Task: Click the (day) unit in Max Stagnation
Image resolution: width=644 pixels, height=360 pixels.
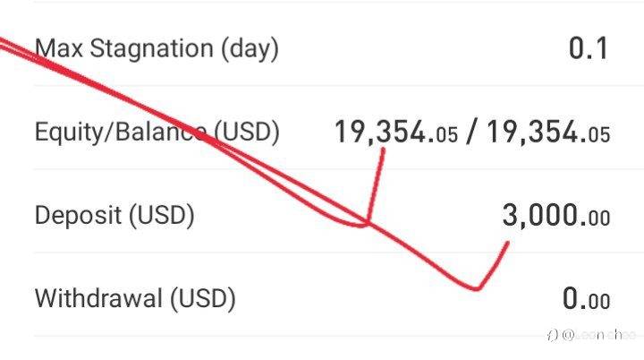Action: [250, 49]
